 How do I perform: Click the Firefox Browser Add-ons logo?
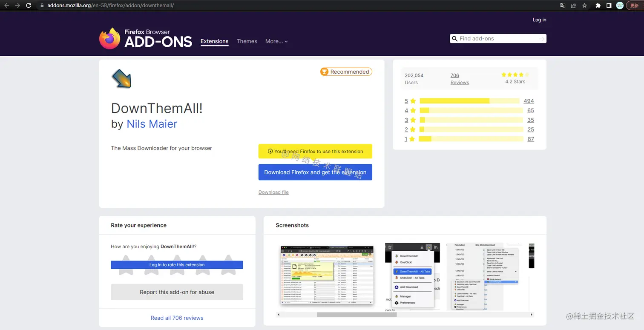point(146,38)
